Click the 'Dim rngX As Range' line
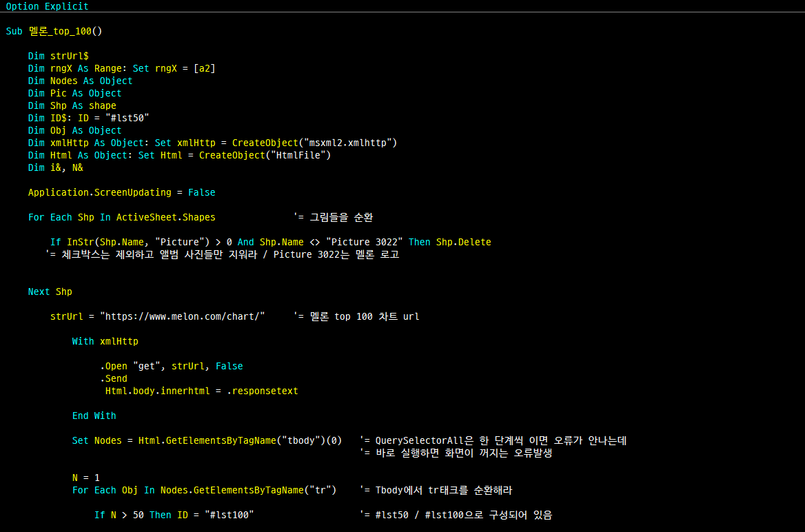The width and height of the screenshot is (805, 532). click(122, 68)
